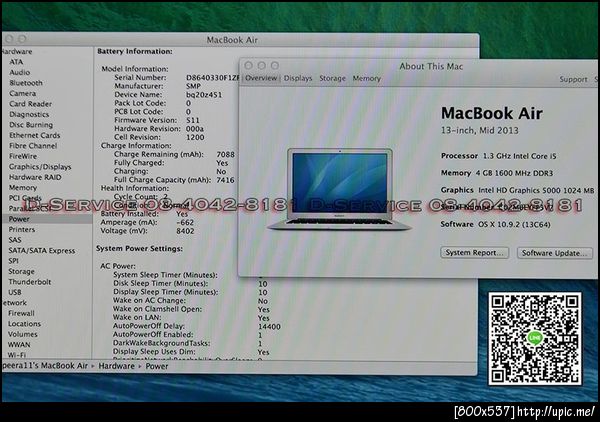Screen dimensions: 600x422
Task: Open Thunderbolt section
Action: [29, 282]
